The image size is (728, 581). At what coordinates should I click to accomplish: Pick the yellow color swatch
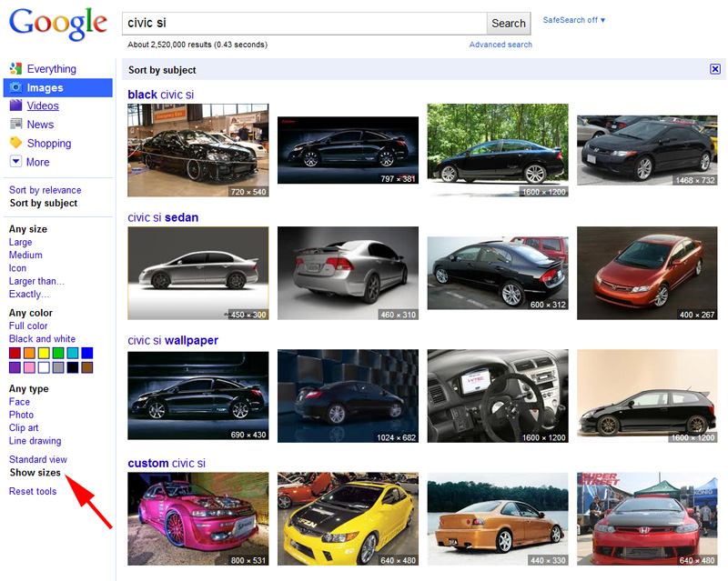click(44, 353)
